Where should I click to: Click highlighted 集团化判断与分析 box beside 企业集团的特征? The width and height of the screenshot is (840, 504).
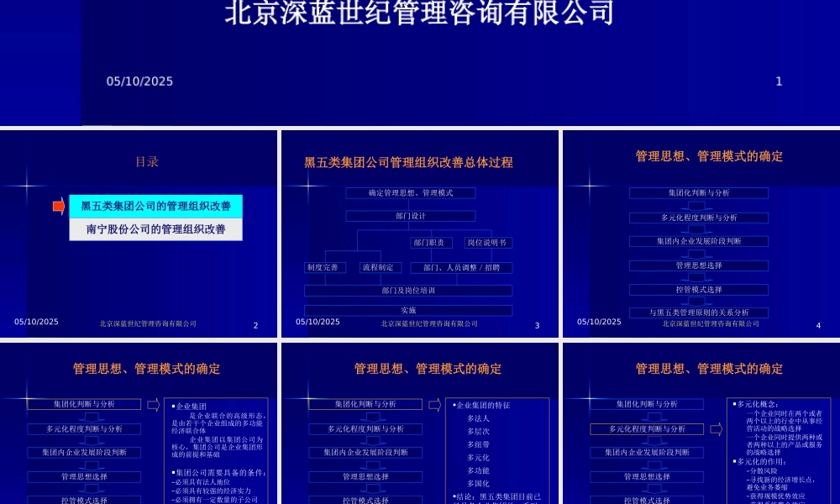(x=365, y=404)
